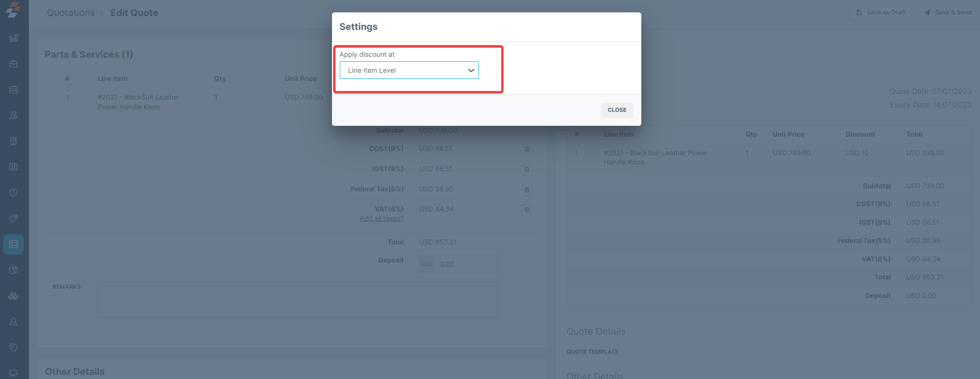Click the Save as Draft button
The image size is (980, 379).
pos(881,12)
